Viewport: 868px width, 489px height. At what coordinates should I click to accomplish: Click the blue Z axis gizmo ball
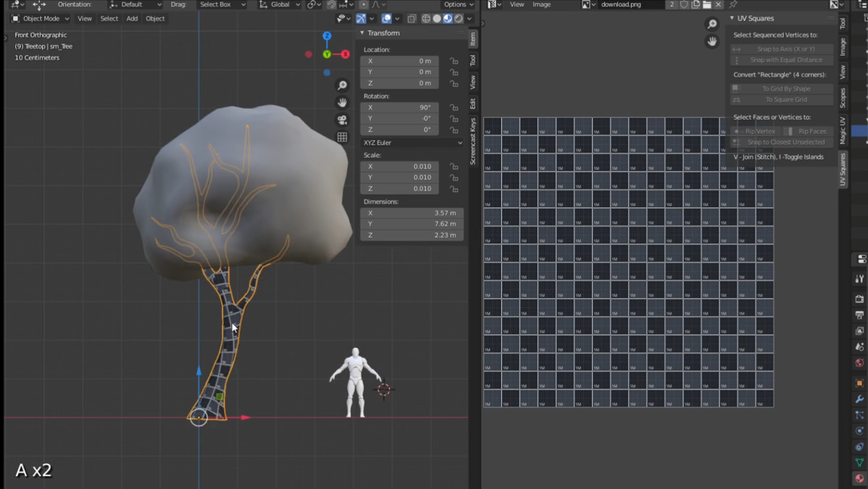pyautogui.click(x=327, y=36)
